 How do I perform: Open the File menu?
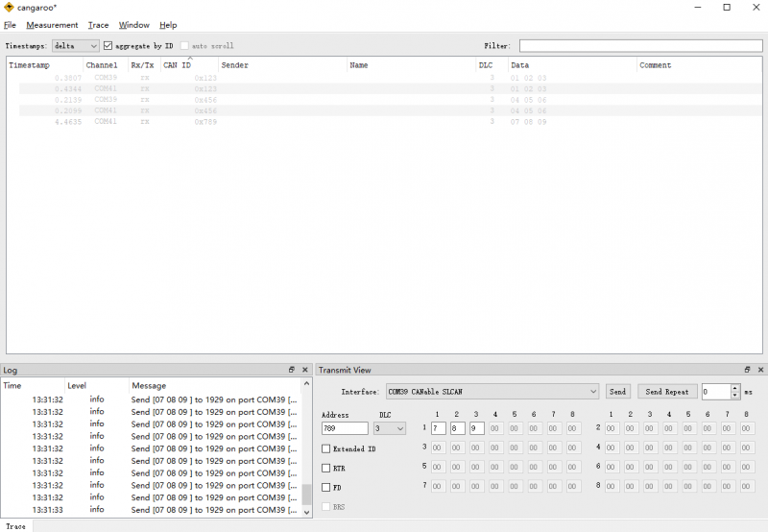10,25
